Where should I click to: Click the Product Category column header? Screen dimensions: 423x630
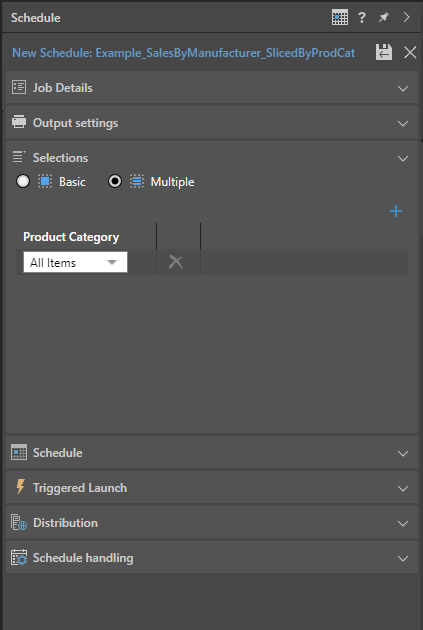[x=71, y=237]
